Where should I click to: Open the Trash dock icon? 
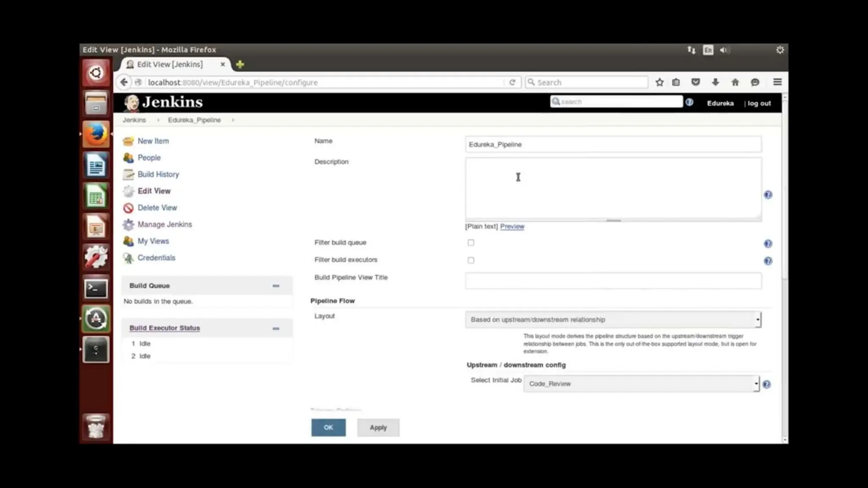click(x=96, y=427)
